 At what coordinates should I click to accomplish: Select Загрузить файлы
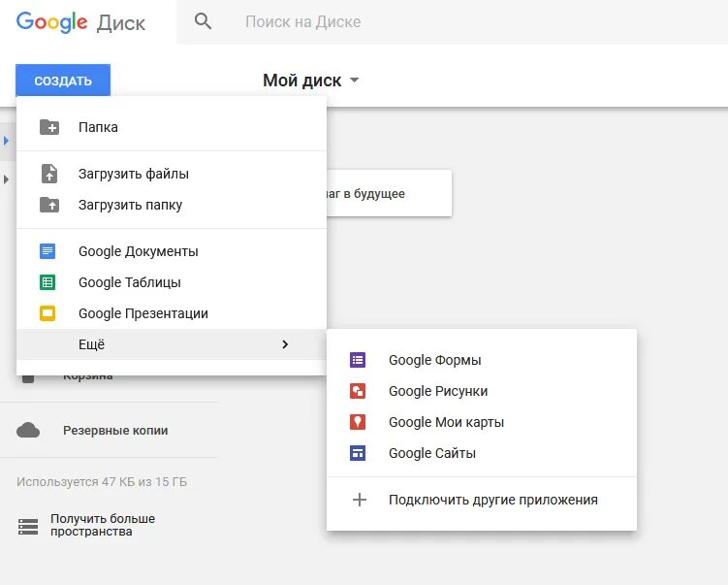[x=172, y=174]
